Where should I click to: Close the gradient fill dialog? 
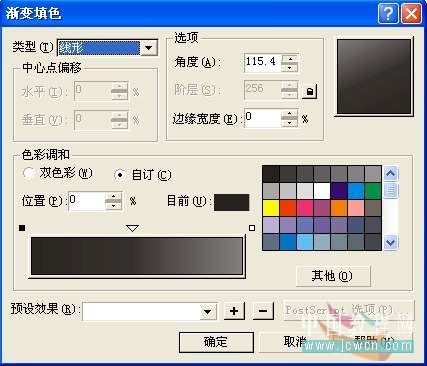tap(411, 13)
